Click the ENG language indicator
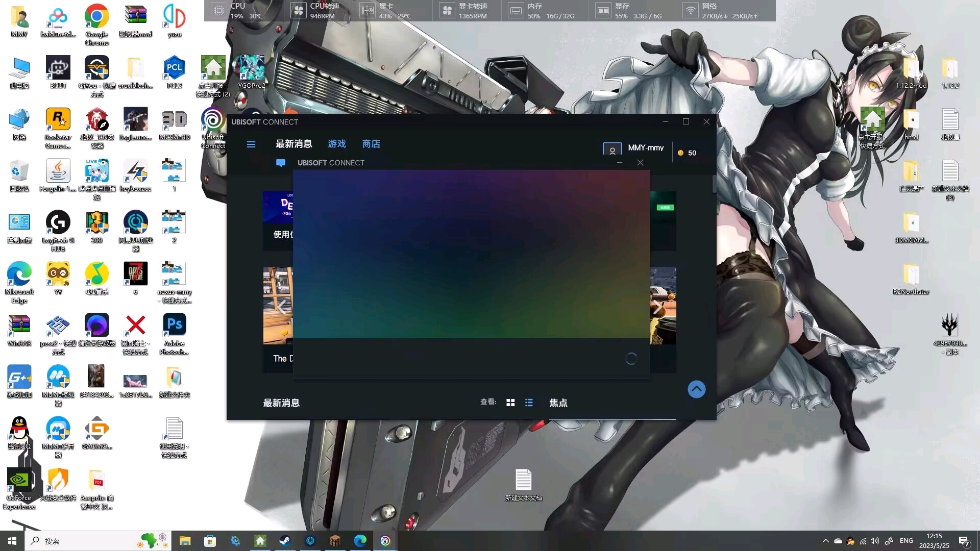The height and width of the screenshot is (551, 980). click(906, 541)
